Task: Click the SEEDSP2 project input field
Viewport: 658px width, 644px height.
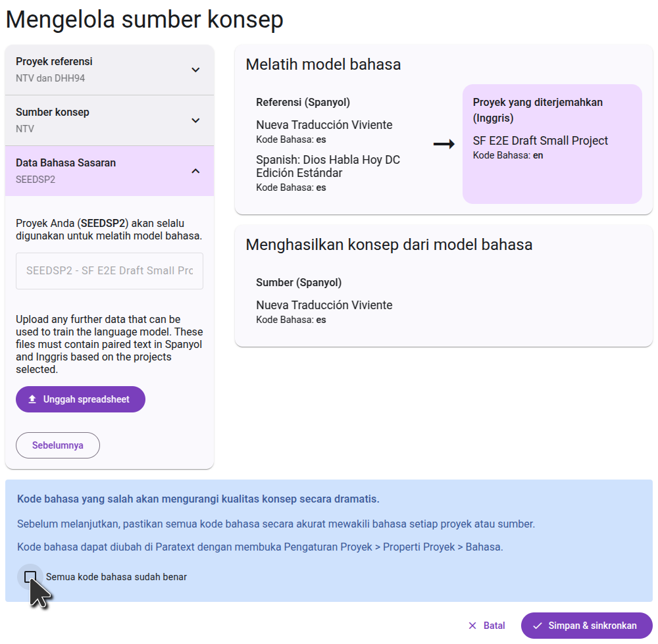Action: (x=109, y=271)
